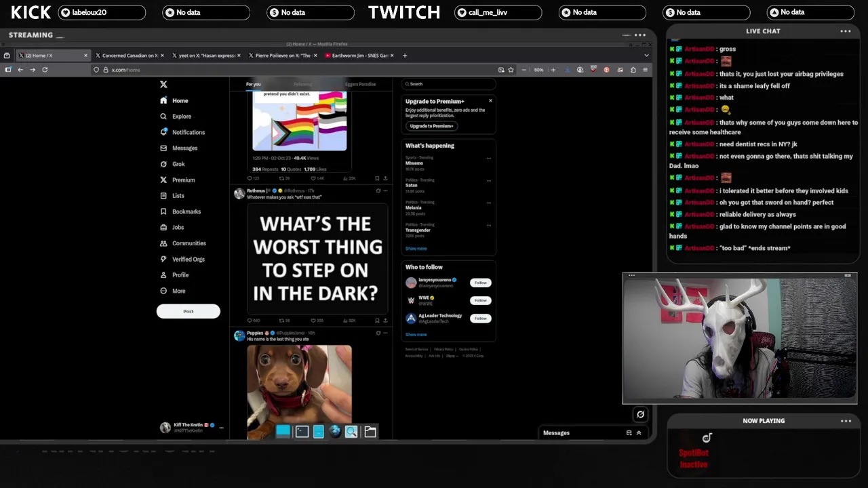
Task: Share the pride flags post
Action: (x=385, y=178)
